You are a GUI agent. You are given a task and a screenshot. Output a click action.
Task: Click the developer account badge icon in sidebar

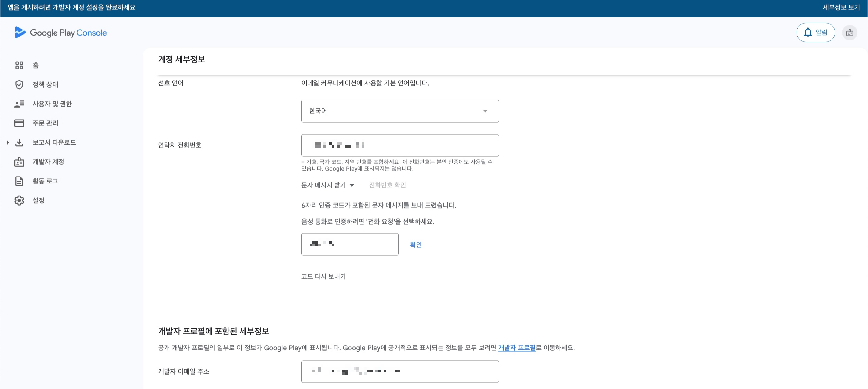coord(19,162)
